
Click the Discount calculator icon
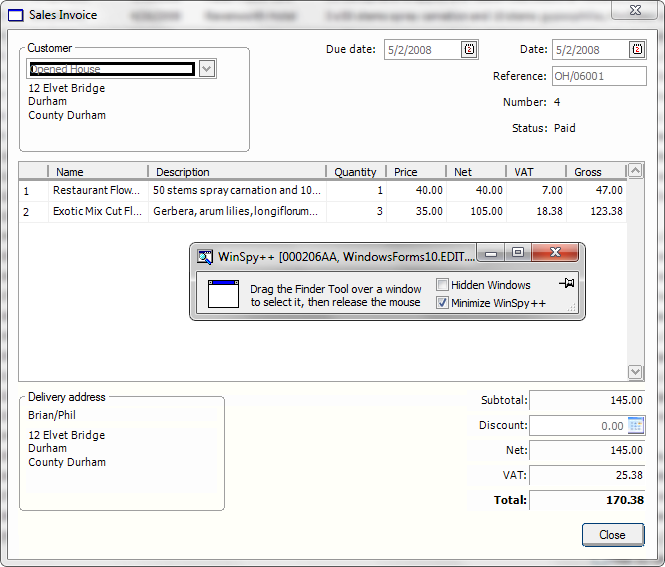click(x=635, y=426)
